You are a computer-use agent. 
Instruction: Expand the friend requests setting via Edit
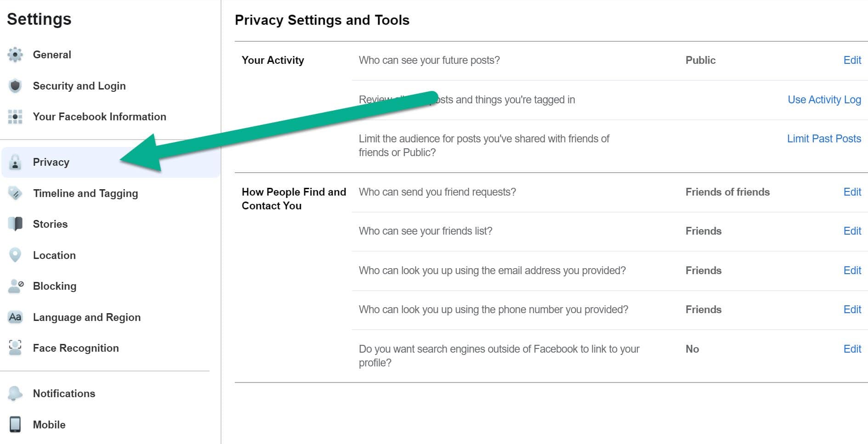pos(852,192)
